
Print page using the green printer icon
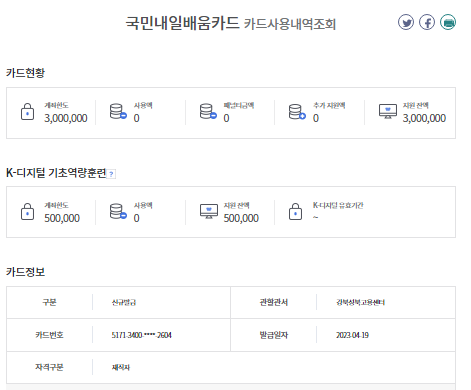[x=448, y=22]
